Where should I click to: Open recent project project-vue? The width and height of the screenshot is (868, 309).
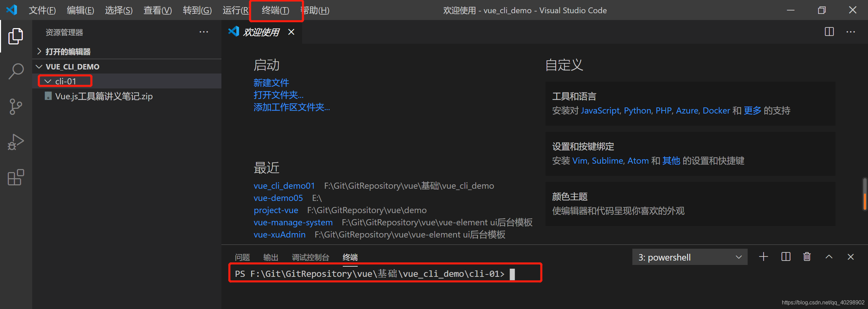tap(276, 210)
